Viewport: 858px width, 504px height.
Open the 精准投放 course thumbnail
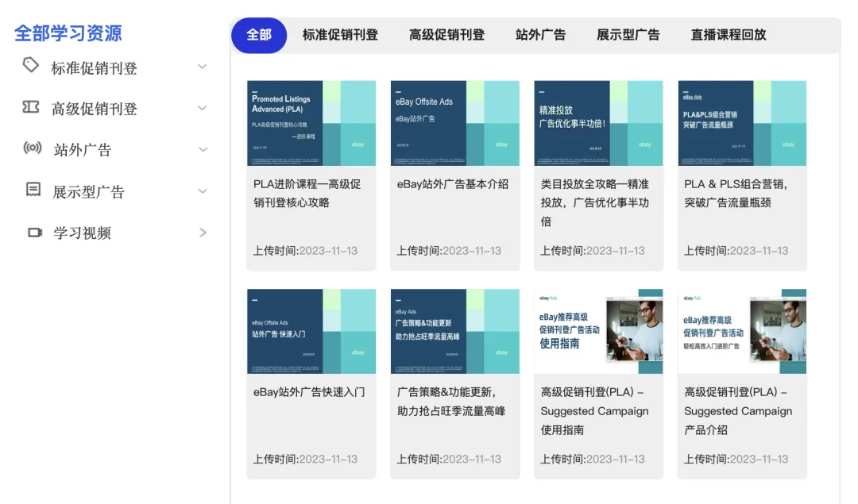click(x=599, y=123)
